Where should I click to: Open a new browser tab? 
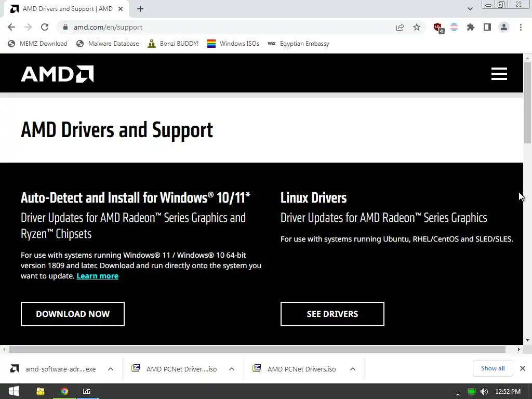point(140,9)
